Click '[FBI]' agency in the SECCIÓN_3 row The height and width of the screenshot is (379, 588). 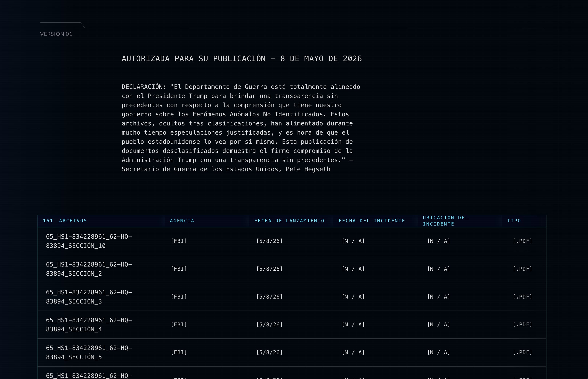point(179,297)
